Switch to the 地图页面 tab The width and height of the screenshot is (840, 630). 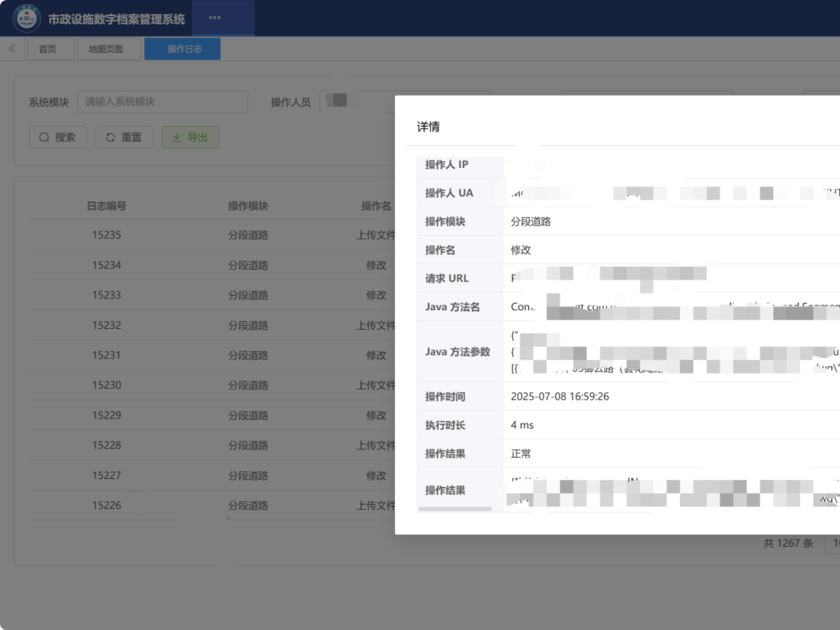click(106, 49)
